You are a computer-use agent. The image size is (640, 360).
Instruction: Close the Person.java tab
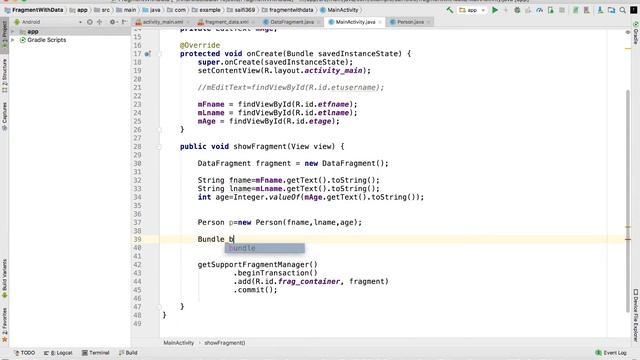(x=428, y=22)
